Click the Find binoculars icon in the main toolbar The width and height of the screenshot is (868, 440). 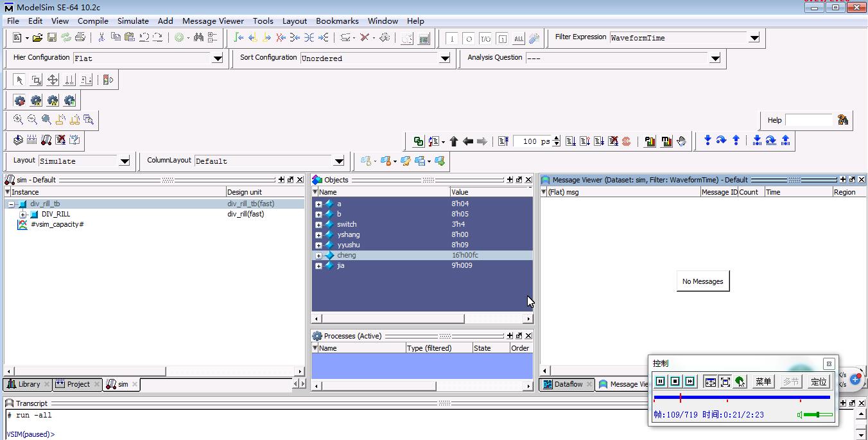[198, 38]
